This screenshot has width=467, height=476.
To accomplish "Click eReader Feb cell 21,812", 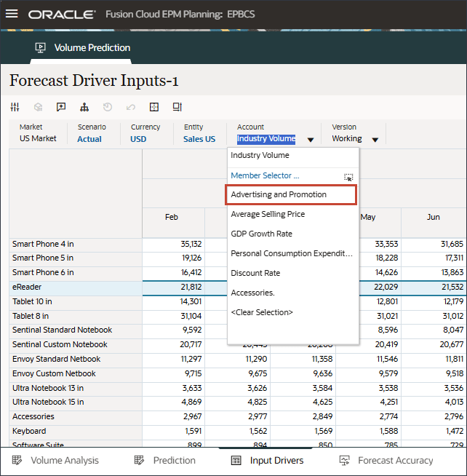I will point(174,287).
